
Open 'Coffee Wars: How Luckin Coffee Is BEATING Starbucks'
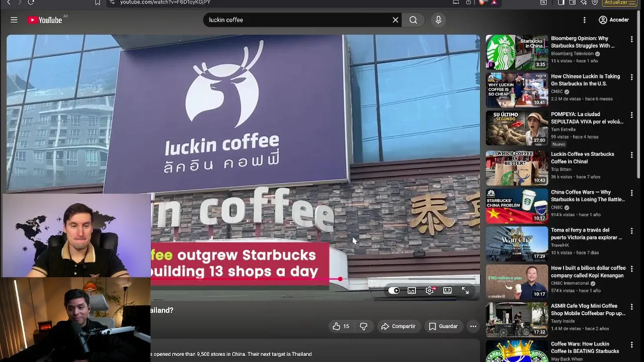(x=585, y=347)
